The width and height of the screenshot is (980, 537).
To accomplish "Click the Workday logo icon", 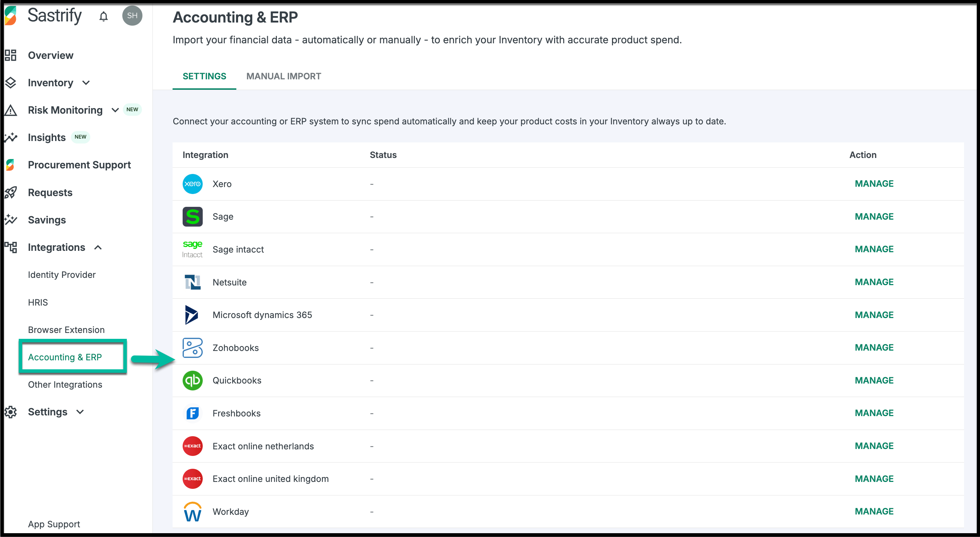I will (x=193, y=512).
